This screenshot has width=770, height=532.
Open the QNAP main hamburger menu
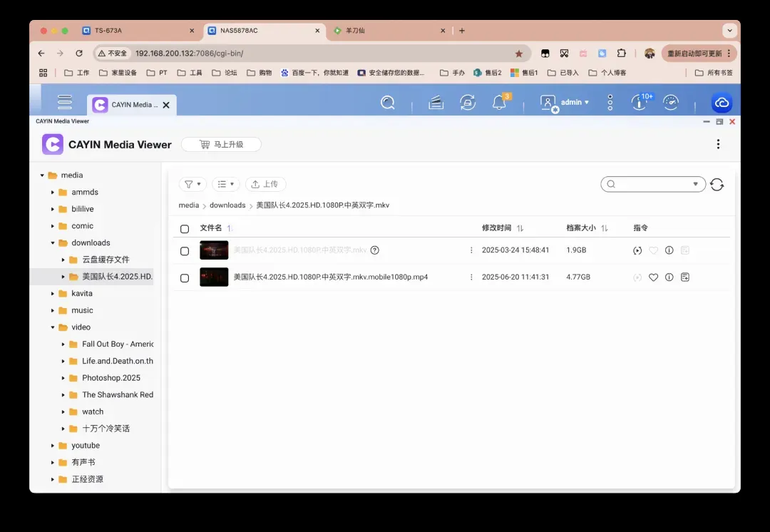pos(65,103)
